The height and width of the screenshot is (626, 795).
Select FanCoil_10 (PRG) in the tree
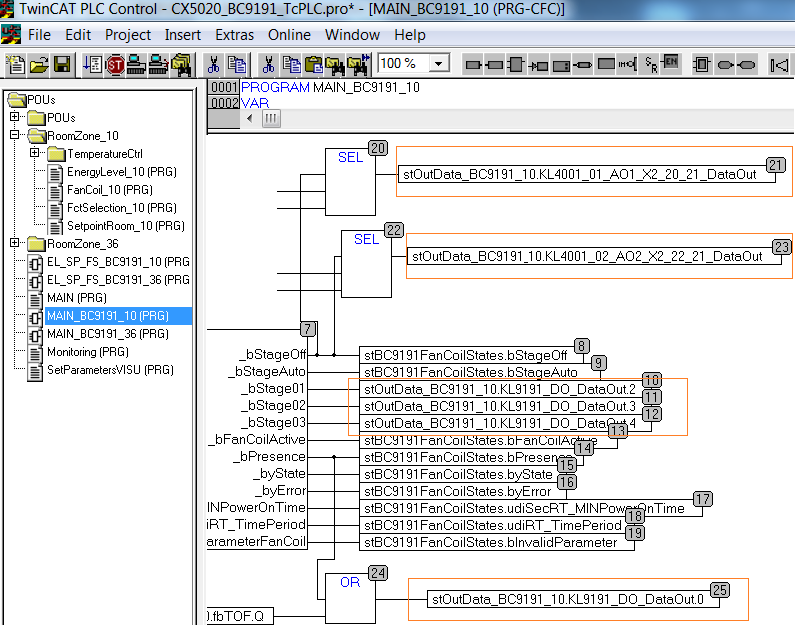(110, 190)
